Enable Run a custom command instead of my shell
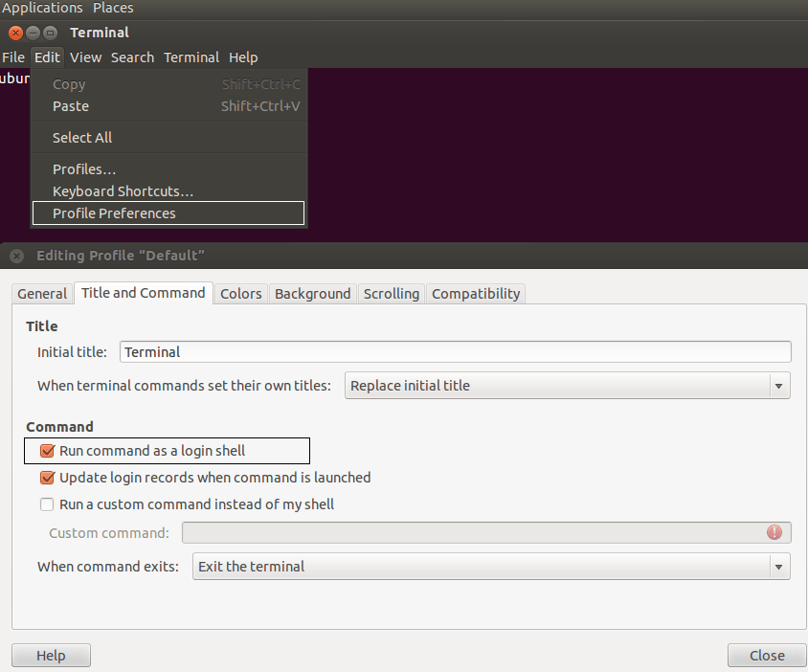Screen dimensions: 808x672 [x=47, y=504]
